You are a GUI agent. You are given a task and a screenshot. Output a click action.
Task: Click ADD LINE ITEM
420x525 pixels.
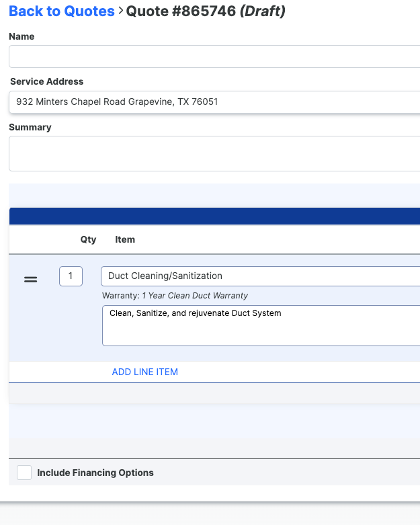pyautogui.click(x=145, y=372)
